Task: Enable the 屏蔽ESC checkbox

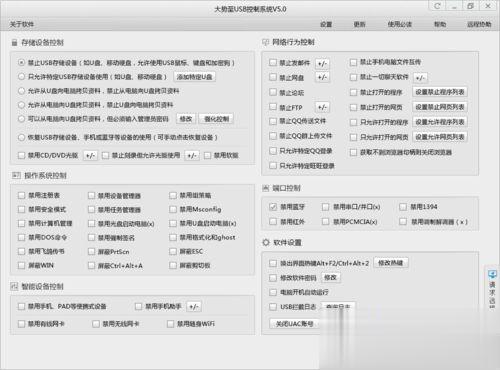Action: (173, 251)
